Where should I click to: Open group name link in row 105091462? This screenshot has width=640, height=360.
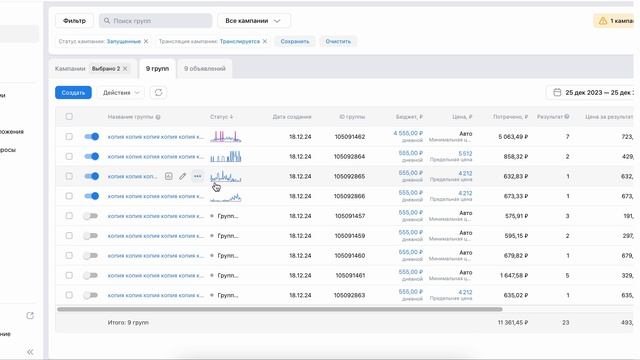pyautogui.click(x=156, y=137)
